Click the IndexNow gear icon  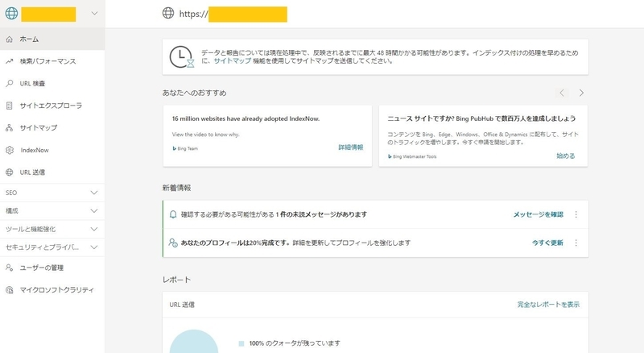(10, 150)
